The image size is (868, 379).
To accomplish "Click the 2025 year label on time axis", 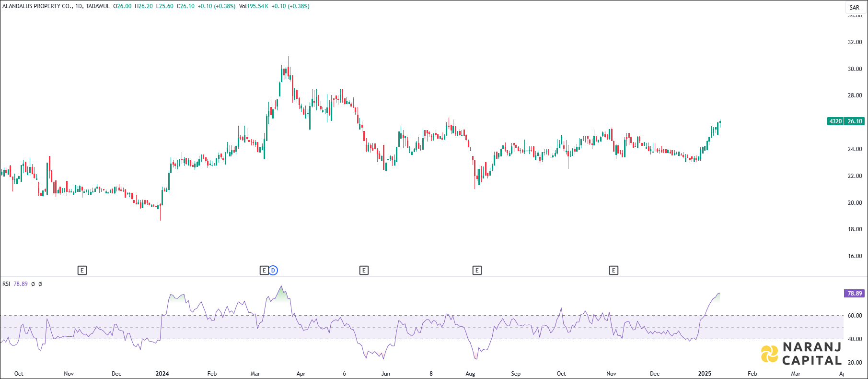I will coord(705,374).
